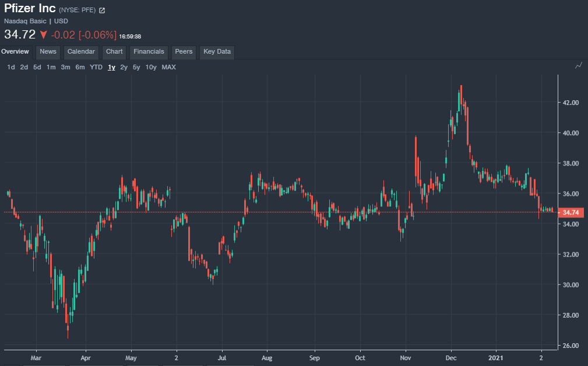Switch chart range to 2y
The width and height of the screenshot is (588, 366).
pyautogui.click(x=124, y=67)
